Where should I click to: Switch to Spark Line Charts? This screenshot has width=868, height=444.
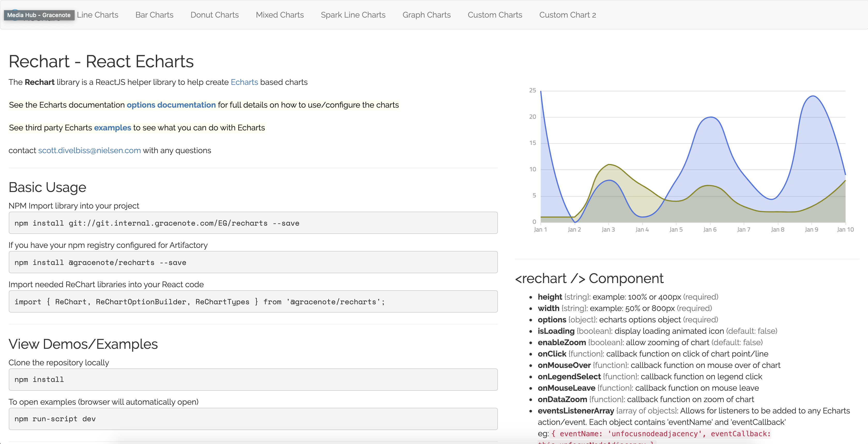353,15
